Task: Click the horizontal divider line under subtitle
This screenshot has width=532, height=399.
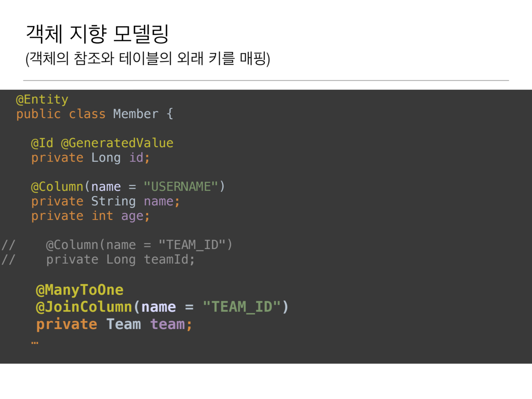Action: [x=265, y=81]
